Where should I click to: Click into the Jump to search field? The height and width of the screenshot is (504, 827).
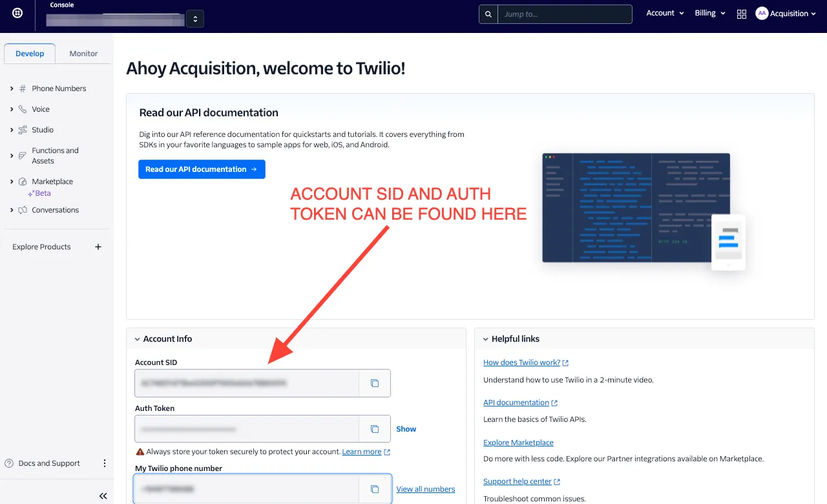564,14
